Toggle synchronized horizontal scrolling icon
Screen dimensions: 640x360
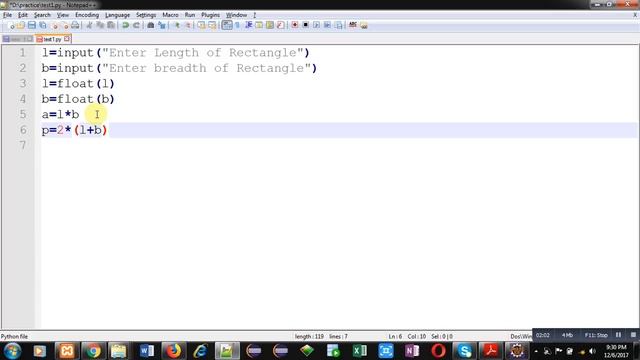click(212, 25)
